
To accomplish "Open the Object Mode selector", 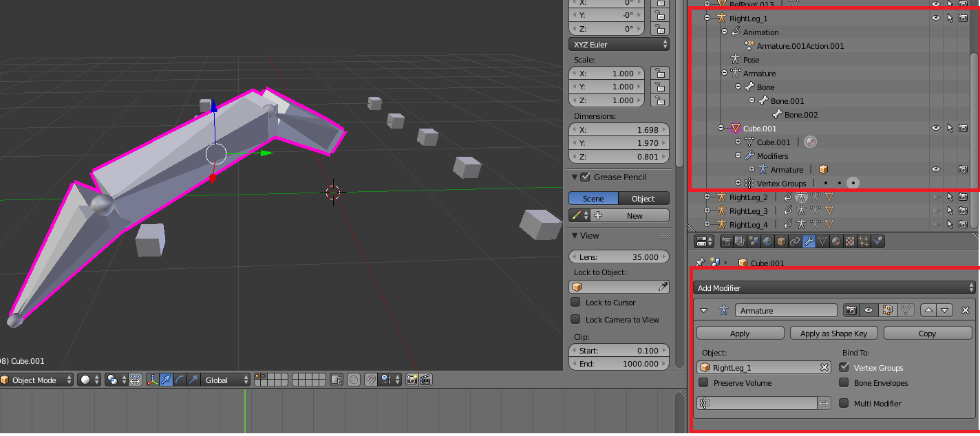I will click(x=34, y=380).
